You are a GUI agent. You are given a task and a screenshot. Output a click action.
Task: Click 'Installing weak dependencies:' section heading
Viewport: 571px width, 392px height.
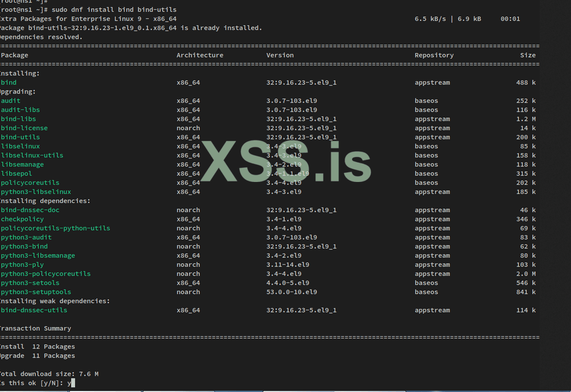(x=55, y=301)
